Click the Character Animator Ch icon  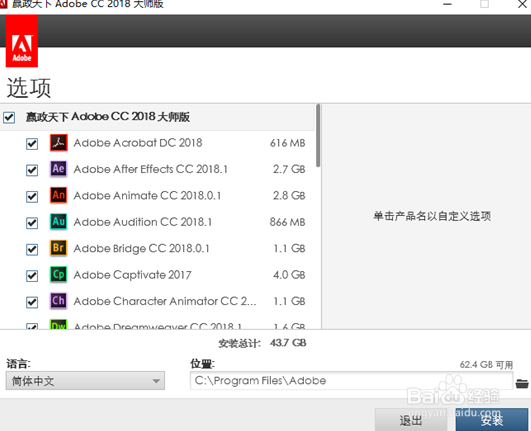click(59, 301)
